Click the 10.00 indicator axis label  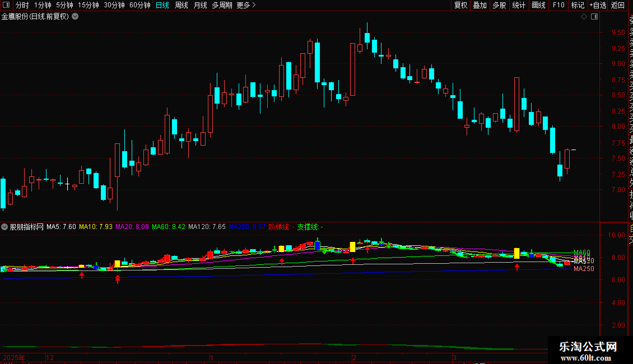tap(616, 235)
